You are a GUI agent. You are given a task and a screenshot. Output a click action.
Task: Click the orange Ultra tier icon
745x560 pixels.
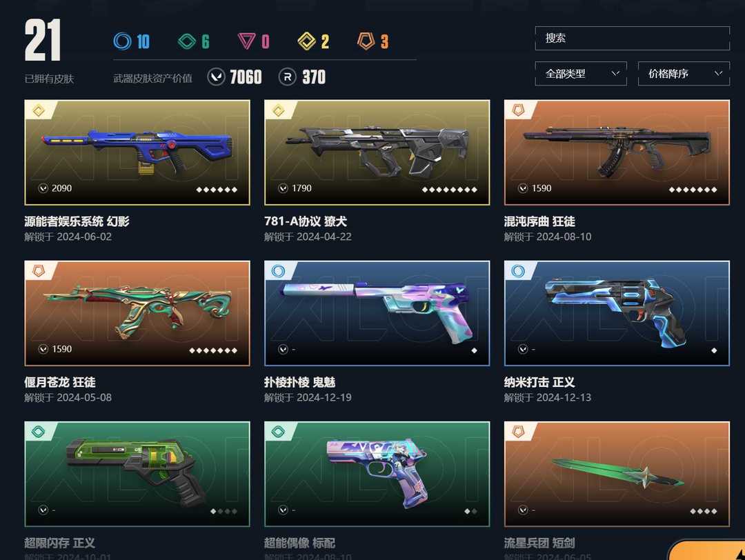366,41
